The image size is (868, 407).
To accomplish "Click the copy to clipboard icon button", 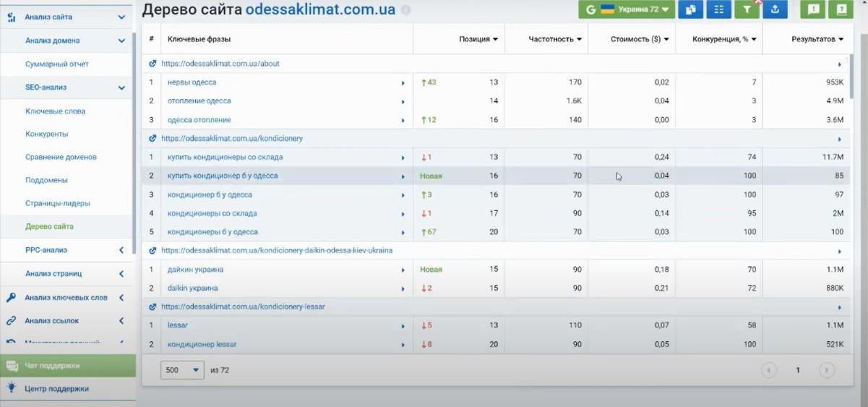I will coord(690,9).
